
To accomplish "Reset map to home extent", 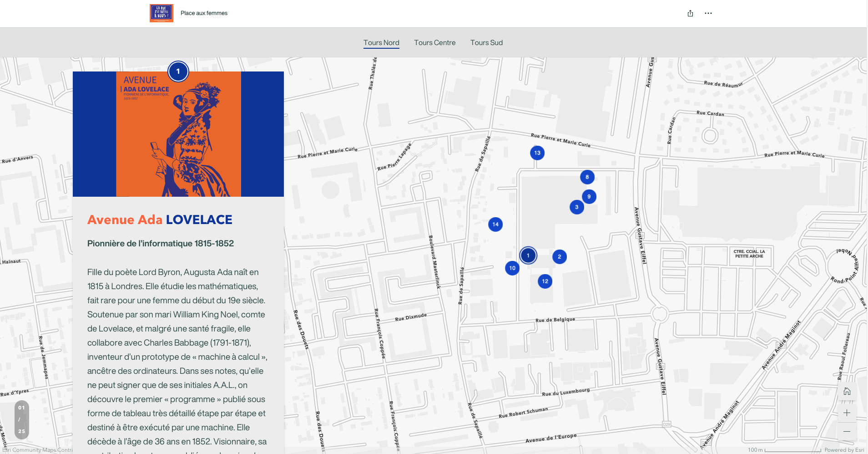I will point(847,391).
